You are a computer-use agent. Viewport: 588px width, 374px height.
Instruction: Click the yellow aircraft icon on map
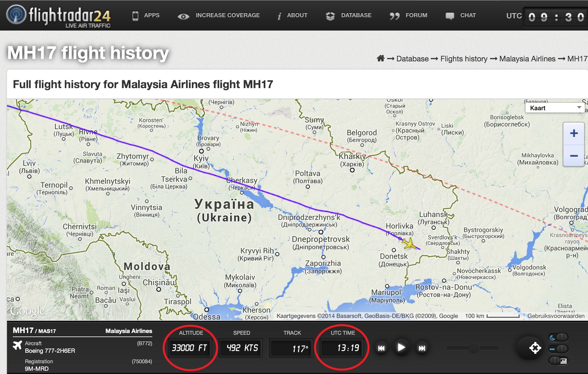click(x=409, y=243)
